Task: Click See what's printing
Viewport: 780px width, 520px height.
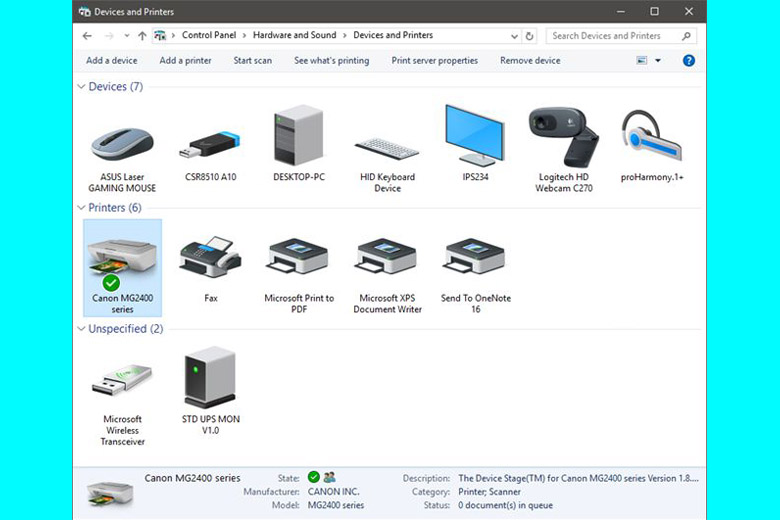Action: 331,61
